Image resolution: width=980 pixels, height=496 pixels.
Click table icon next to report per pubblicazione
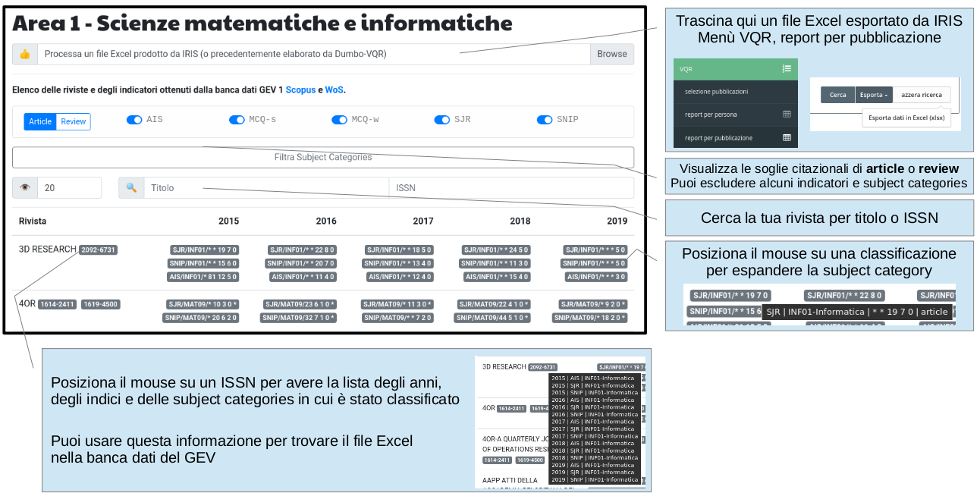tap(787, 138)
